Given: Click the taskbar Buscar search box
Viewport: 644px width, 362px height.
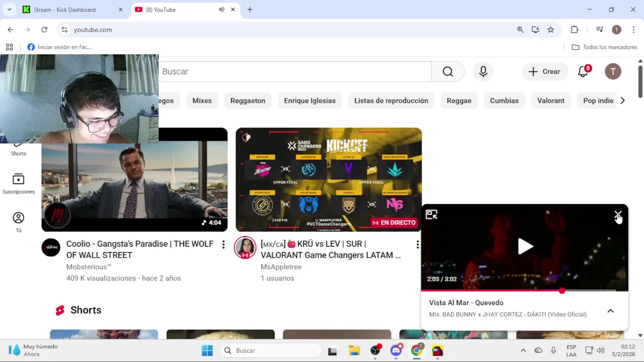Looking at the screenshot, I should (x=271, y=350).
